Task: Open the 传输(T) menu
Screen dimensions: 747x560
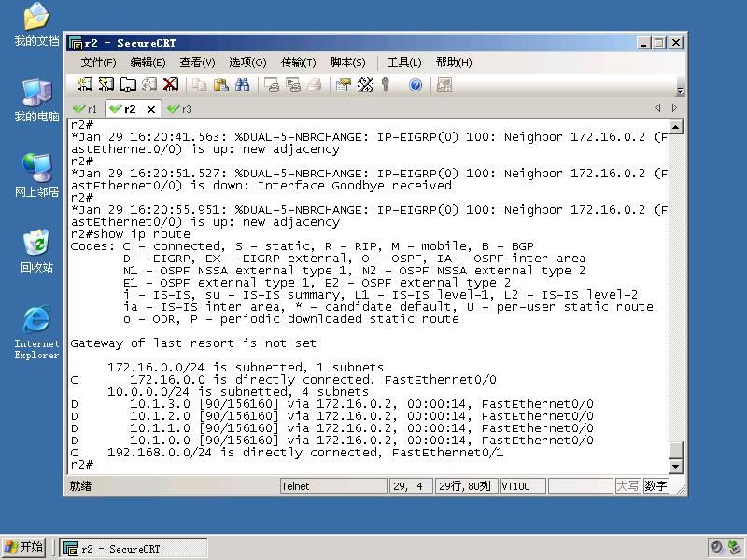Action: pos(298,63)
